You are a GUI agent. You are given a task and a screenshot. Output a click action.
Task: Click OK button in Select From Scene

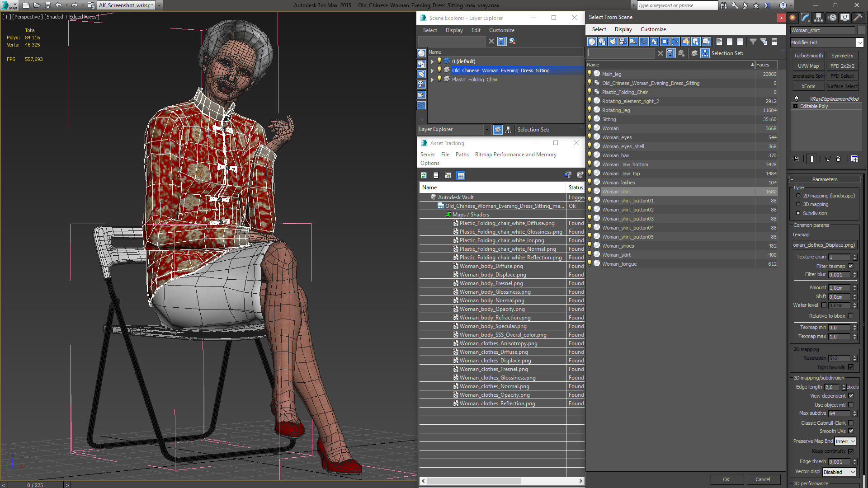pyautogui.click(x=726, y=479)
